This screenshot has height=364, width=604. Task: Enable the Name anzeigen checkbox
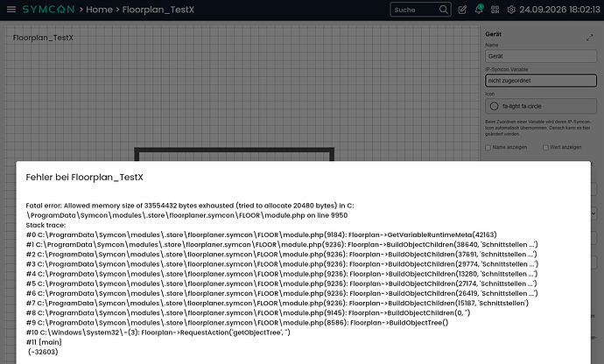pos(488,148)
